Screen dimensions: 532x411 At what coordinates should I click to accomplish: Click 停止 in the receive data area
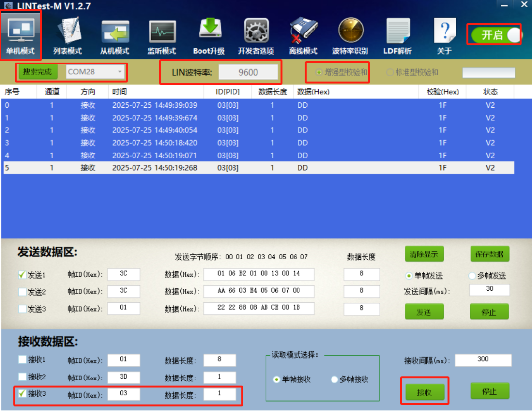pyautogui.click(x=490, y=391)
